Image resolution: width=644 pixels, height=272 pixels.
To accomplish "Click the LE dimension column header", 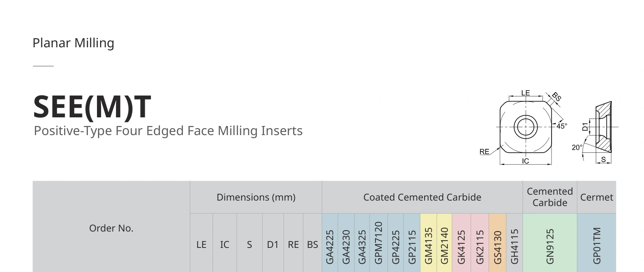I will click(201, 244).
